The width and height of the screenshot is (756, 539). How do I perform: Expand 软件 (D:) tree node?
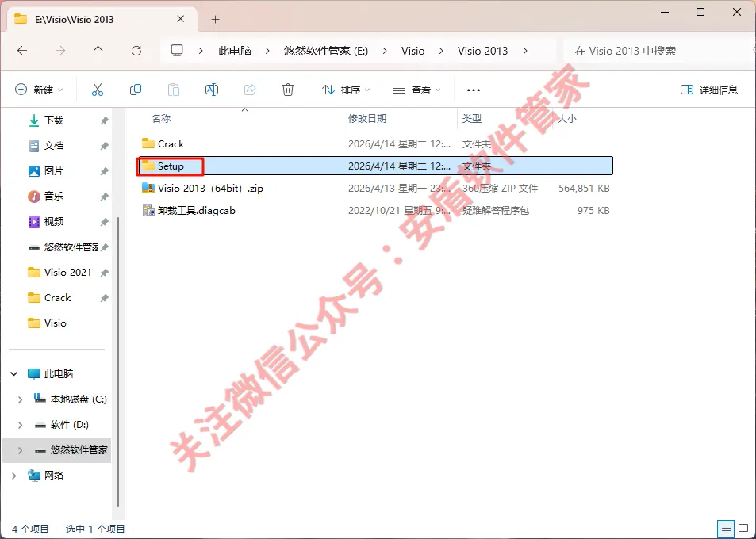20,425
